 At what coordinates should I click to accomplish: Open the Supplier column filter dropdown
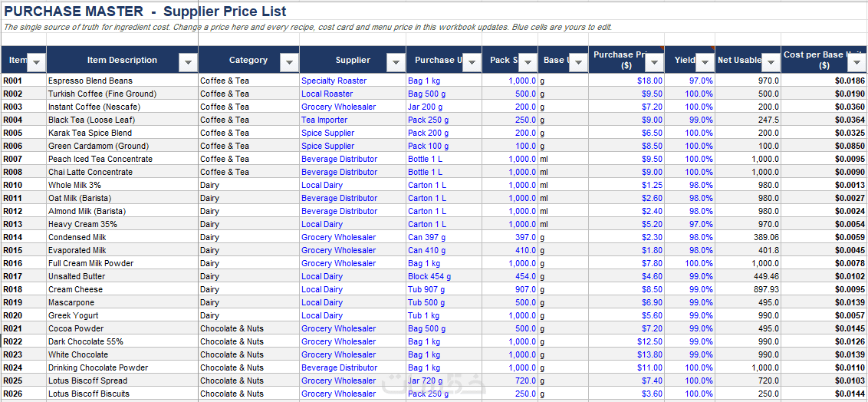coord(396,63)
